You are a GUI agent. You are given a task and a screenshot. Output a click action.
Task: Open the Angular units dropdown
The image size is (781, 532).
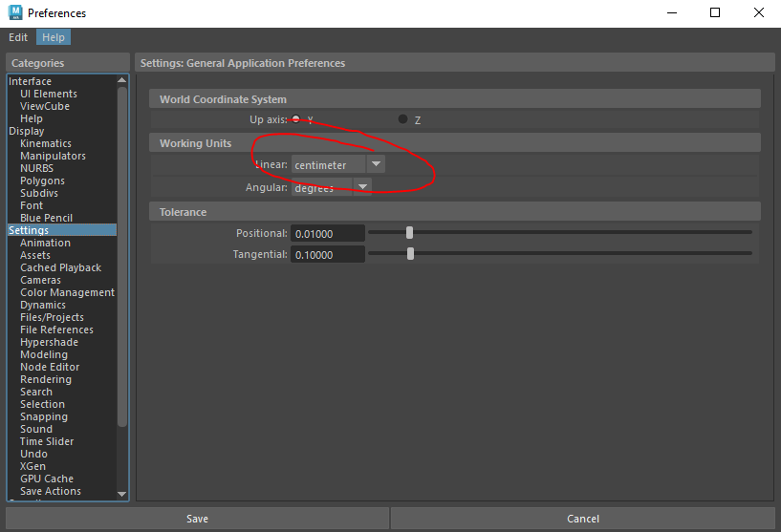[362, 187]
